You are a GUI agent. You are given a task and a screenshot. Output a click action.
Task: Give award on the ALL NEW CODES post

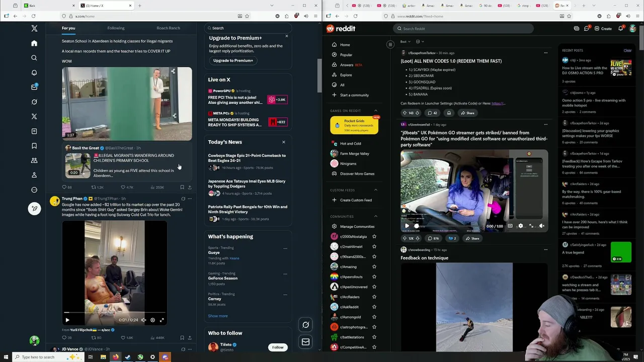coord(449,113)
